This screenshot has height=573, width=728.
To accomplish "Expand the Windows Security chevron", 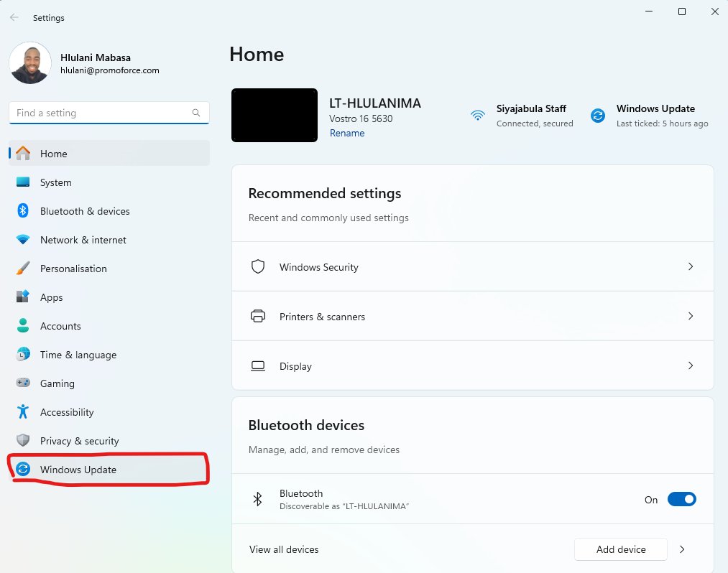I will [691, 266].
